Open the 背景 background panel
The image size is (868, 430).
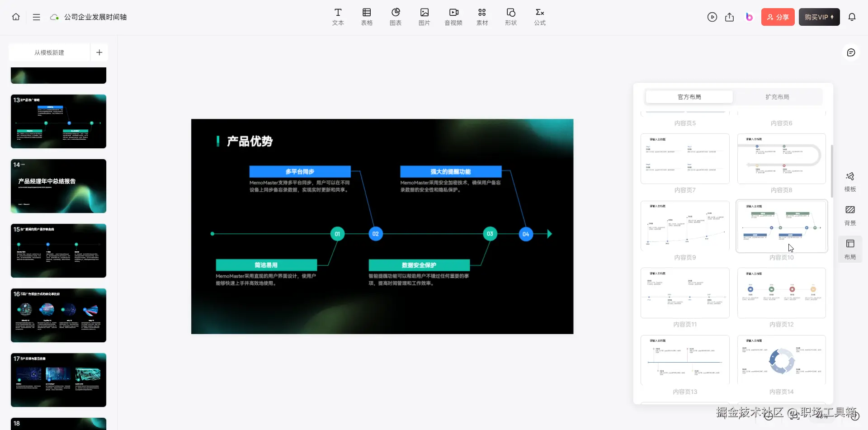(850, 216)
